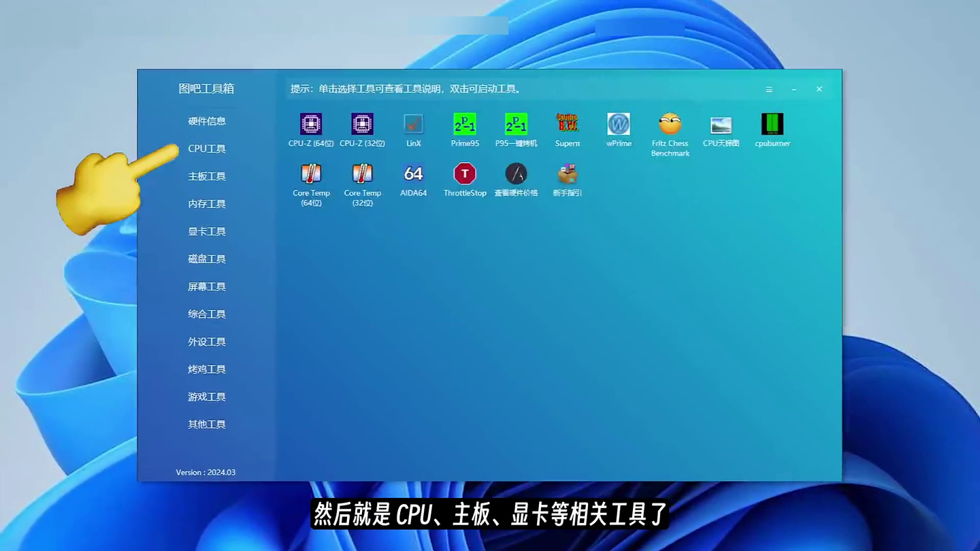The height and width of the screenshot is (551, 980).
Task: Select the CPU-Z (32位) icon
Action: pos(362,124)
